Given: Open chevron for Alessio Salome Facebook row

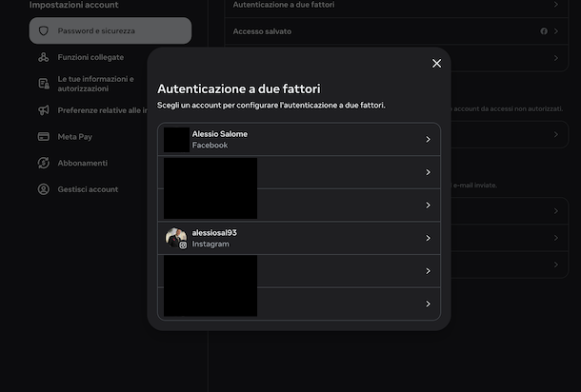Looking at the screenshot, I should coord(428,140).
